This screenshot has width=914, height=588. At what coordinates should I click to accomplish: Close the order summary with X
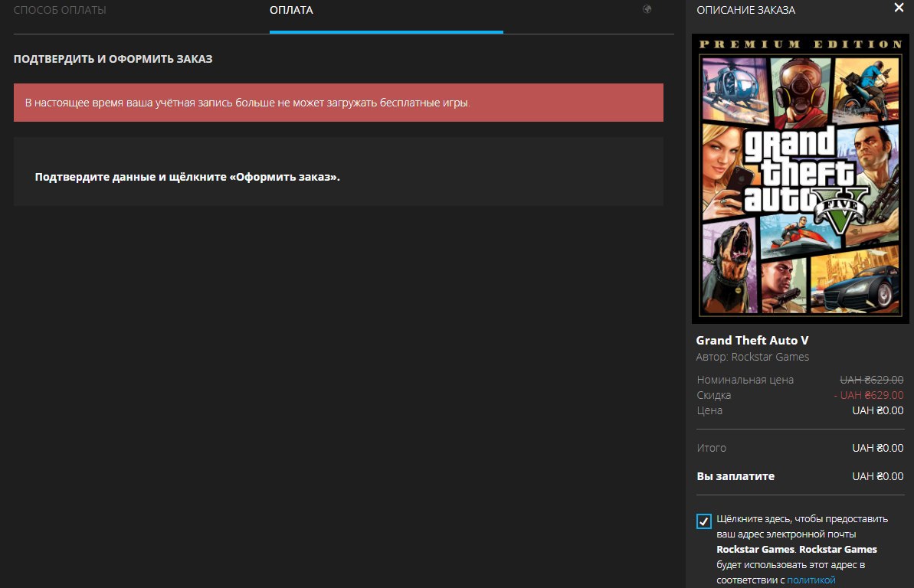coord(899,8)
